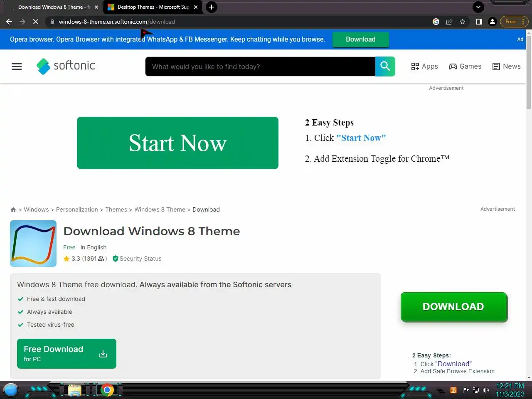The image size is (532, 399).
Task: Open the network tray icon
Action: click(476, 390)
